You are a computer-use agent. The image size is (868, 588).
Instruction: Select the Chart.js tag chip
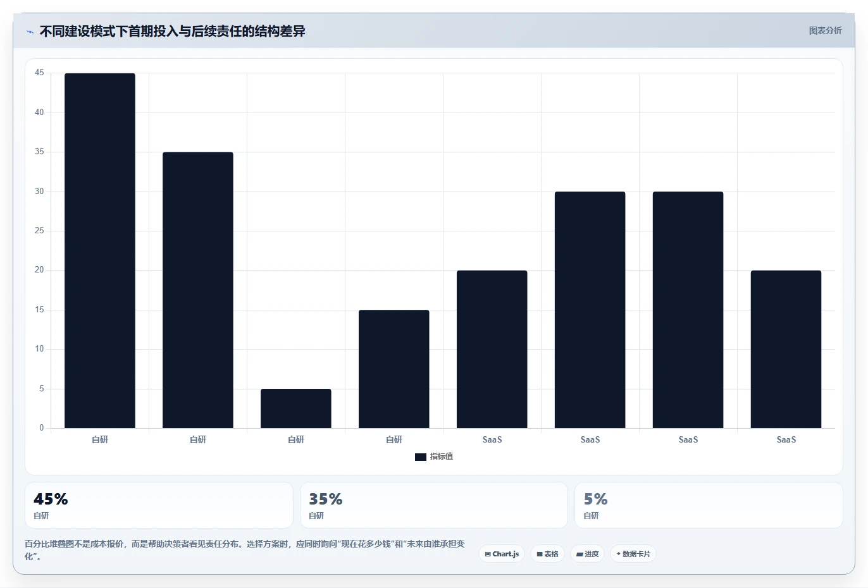pos(502,554)
